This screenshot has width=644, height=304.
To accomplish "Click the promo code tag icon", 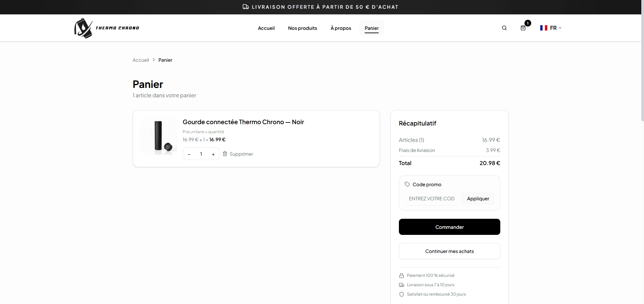I will pos(407,184).
